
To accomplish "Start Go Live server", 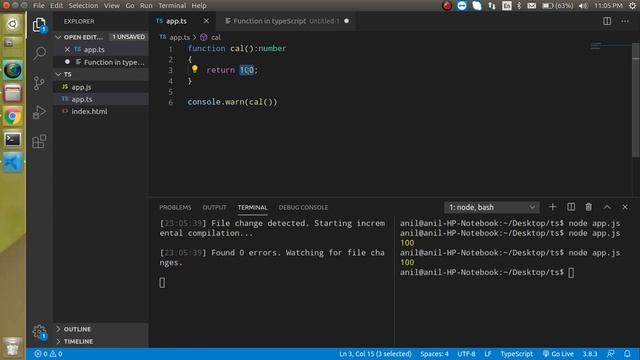I will pyautogui.click(x=558, y=354).
